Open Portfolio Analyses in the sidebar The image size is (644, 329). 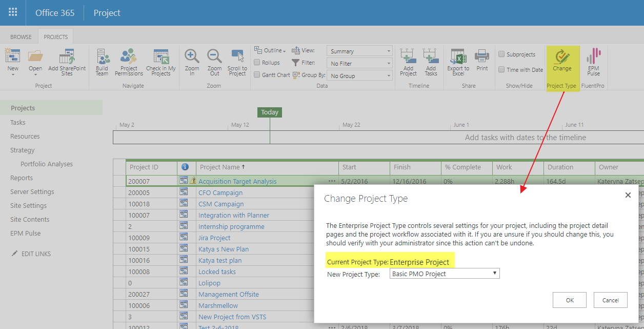click(47, 164)
